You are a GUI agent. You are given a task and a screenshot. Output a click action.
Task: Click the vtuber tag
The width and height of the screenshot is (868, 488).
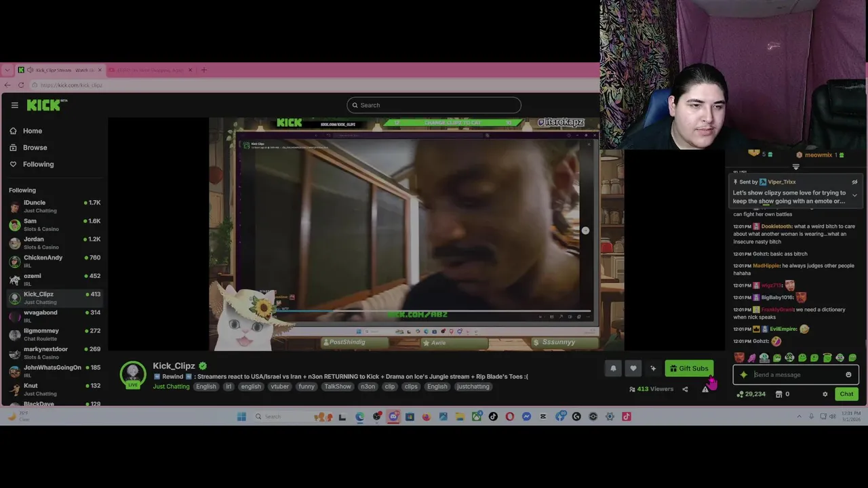[279, 386]
